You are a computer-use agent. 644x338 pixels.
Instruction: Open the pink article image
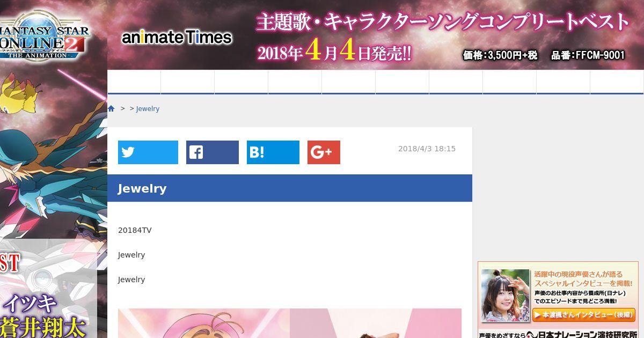coord(290,323)
